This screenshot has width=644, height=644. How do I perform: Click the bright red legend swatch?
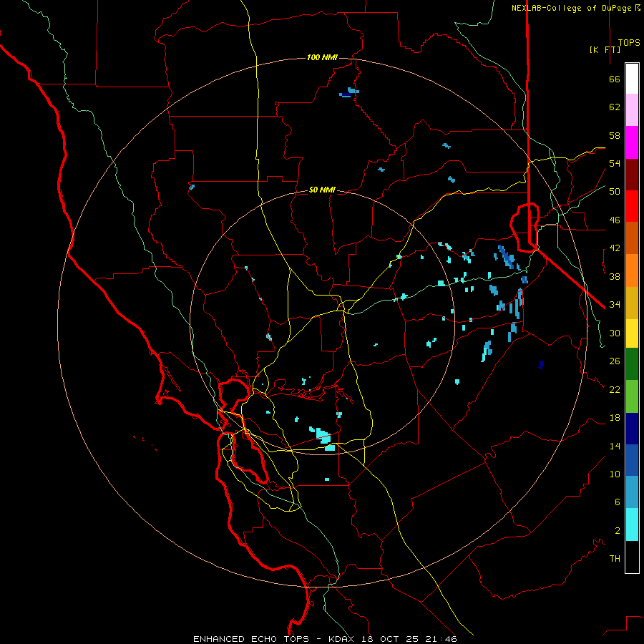click(632, 206)
